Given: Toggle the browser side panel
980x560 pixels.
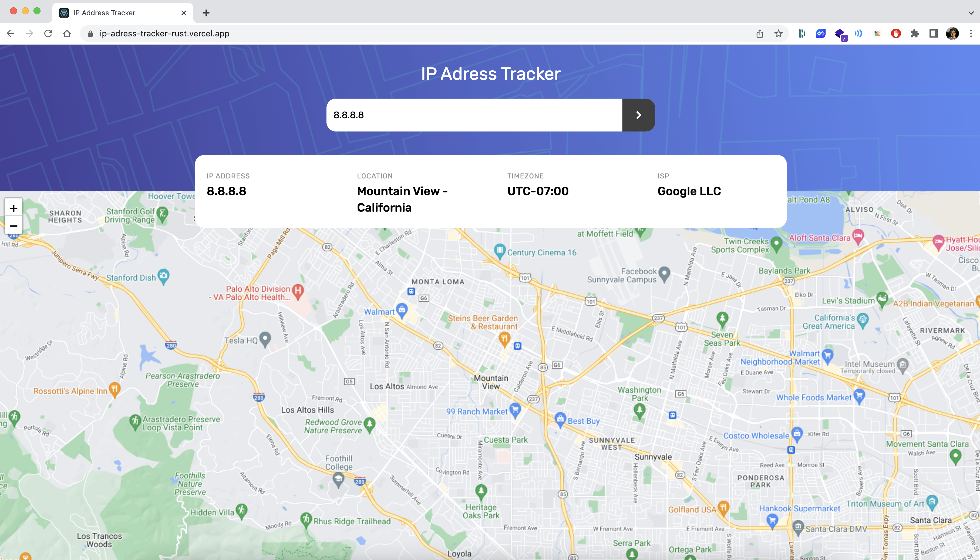Looking at the screenshot, I should pyautogui.click(x=933, y=33).
